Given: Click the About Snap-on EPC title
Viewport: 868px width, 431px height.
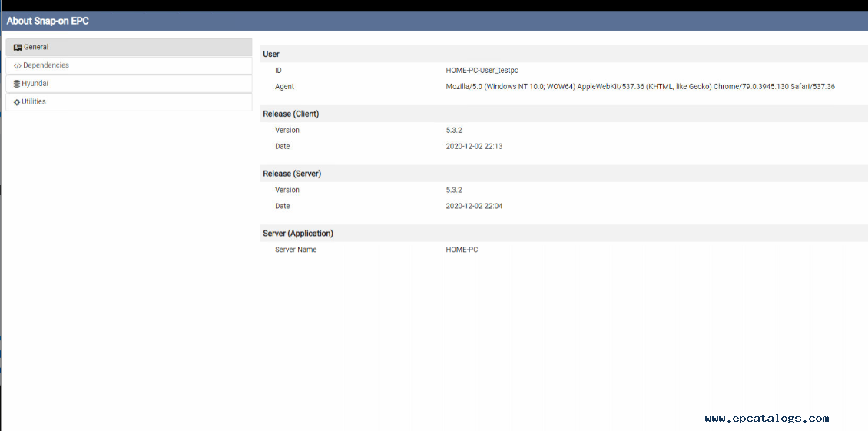Looking at the screenshot, I should pyautogui.click(x=48, y=21).
